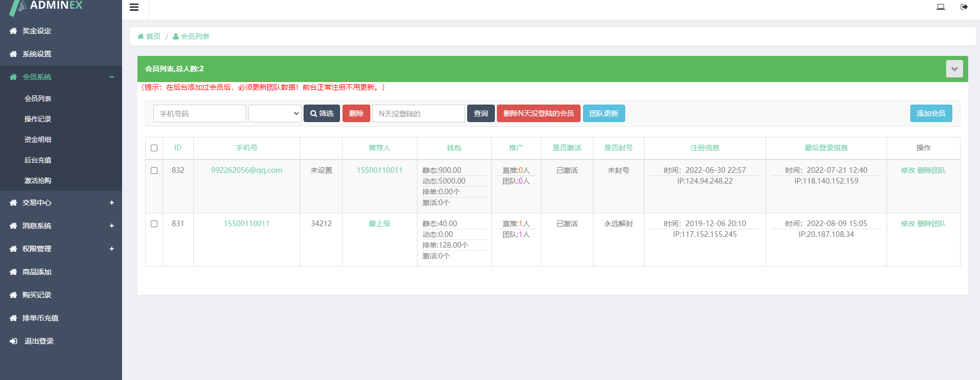Click the hamburger menu toggle icon
The height and width of the screenshot is (380, 980).
tap(134, 7)
